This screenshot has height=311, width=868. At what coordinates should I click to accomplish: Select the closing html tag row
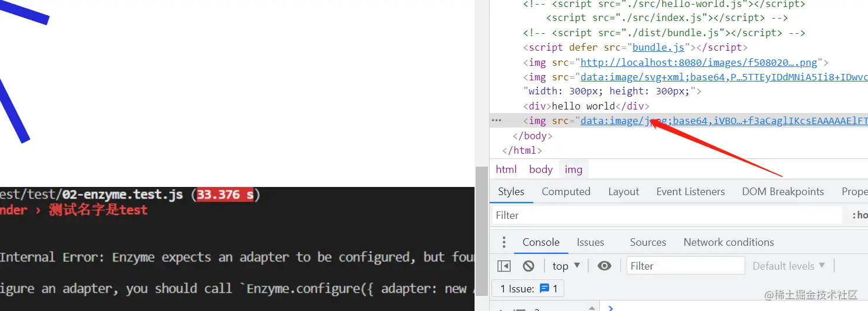(679, 150)
